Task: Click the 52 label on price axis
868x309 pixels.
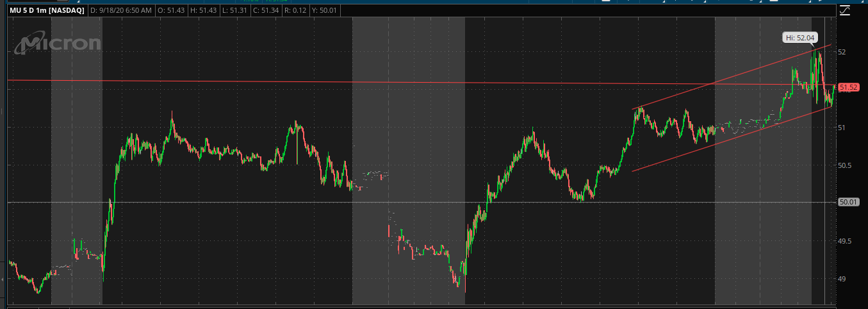Action: pyautogui.click(x=842, y=52)
